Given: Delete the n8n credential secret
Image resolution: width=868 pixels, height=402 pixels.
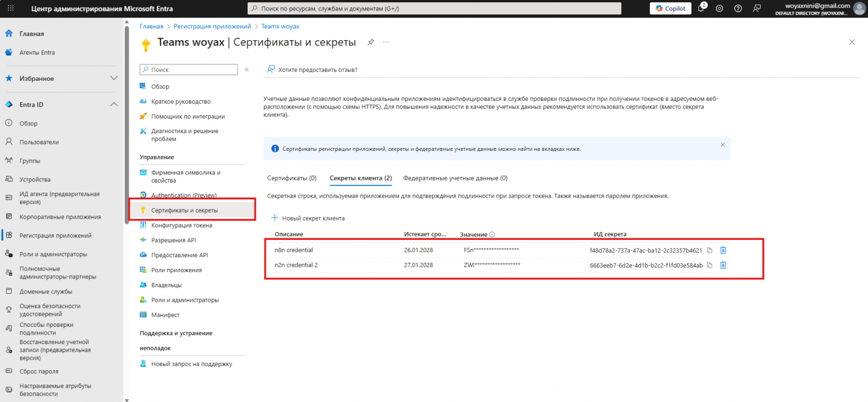Looking at the screenshot, I should click(x=723, y=250).
